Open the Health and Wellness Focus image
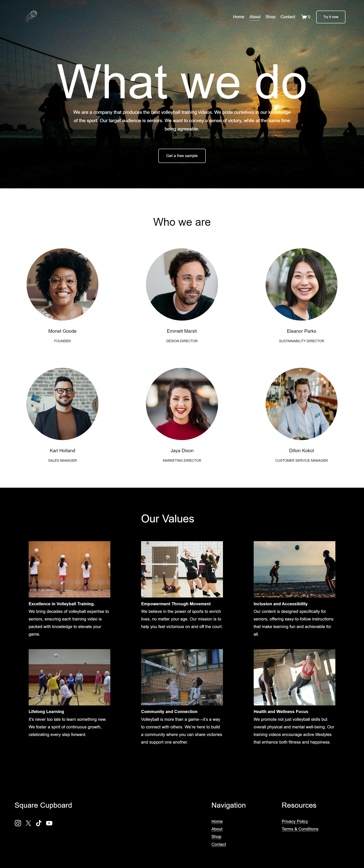364x868 pixels. pos(294,677)
